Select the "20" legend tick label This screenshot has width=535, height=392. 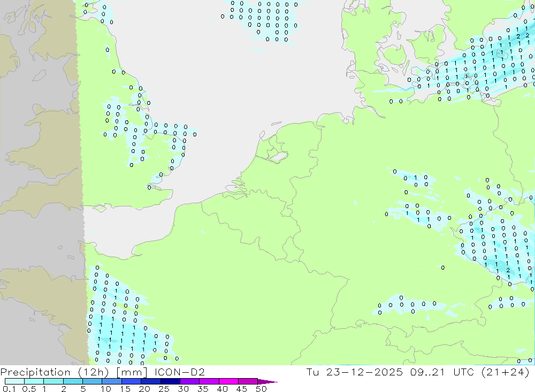pyautogui.click(x=144, y=389)
